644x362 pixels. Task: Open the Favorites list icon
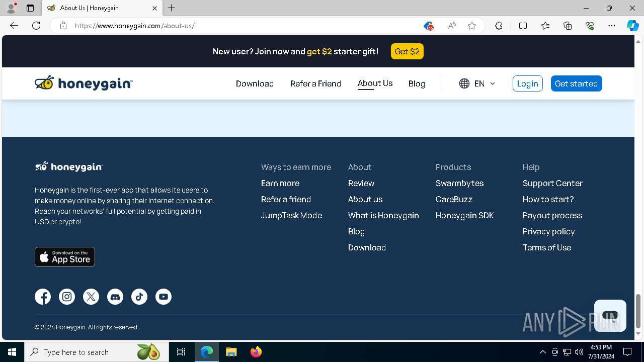(x=545, y=26)
